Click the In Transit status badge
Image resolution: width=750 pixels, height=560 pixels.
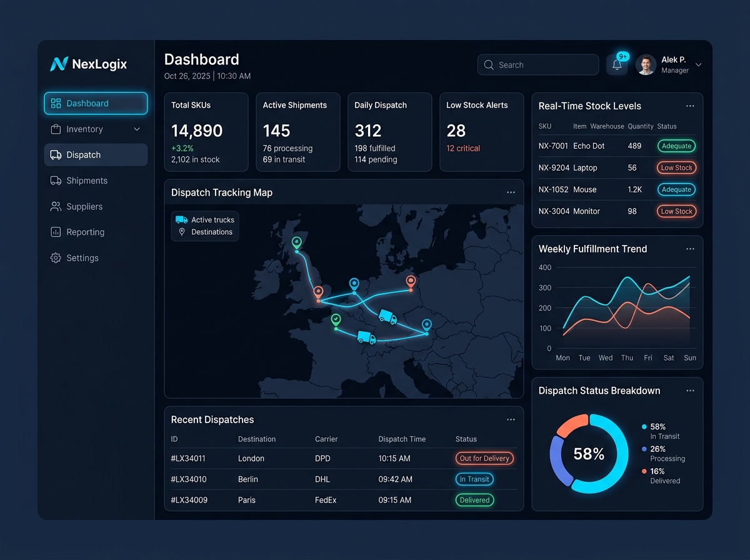(x=474, y=479)
